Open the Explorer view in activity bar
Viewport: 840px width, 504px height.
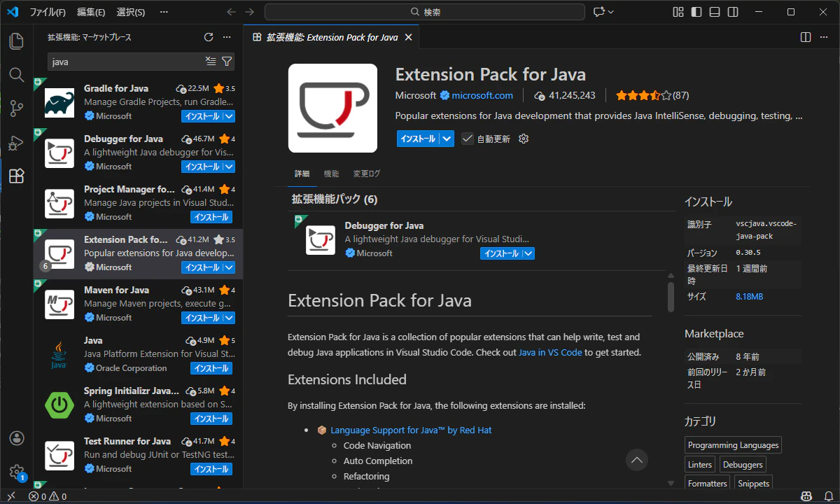16,41
